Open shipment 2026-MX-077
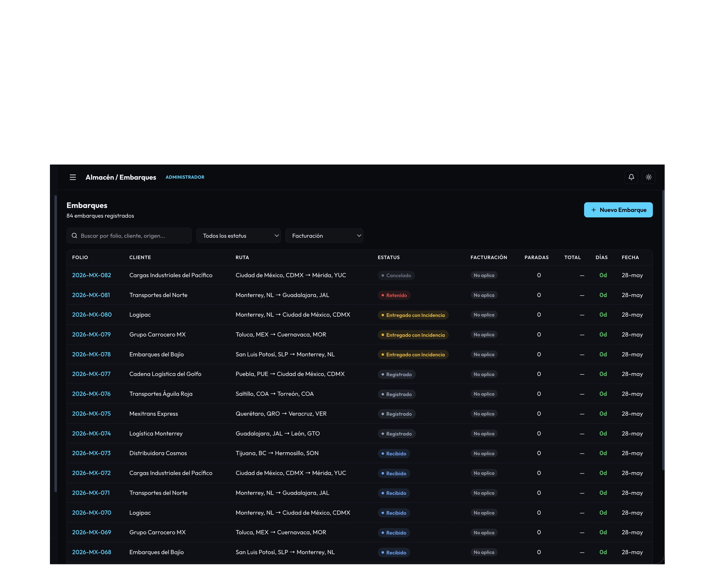The width and height of the screenshot is (715, 588). tap(91, 374)
